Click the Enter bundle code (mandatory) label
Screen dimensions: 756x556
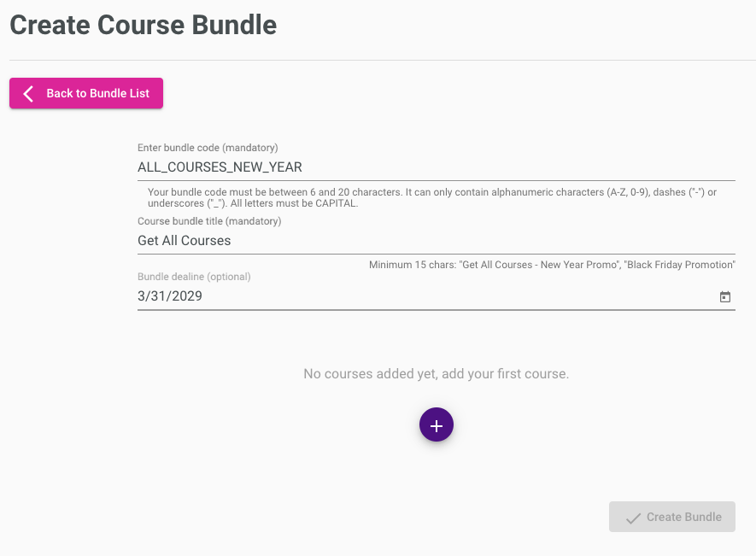point(208,148)
